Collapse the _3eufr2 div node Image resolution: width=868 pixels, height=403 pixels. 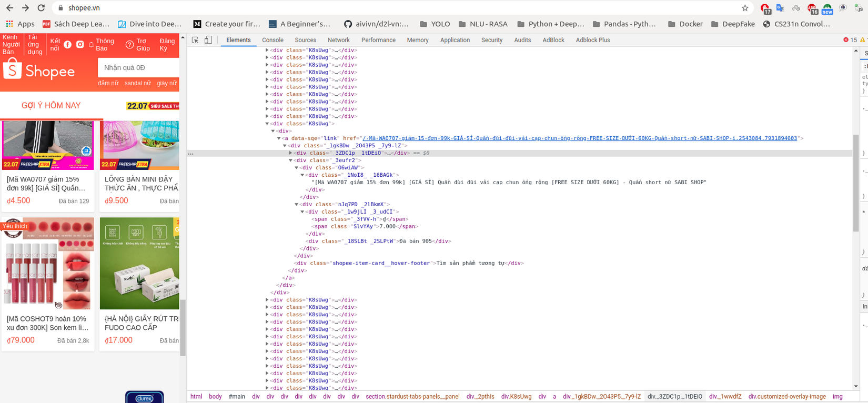tap(290, 160)
